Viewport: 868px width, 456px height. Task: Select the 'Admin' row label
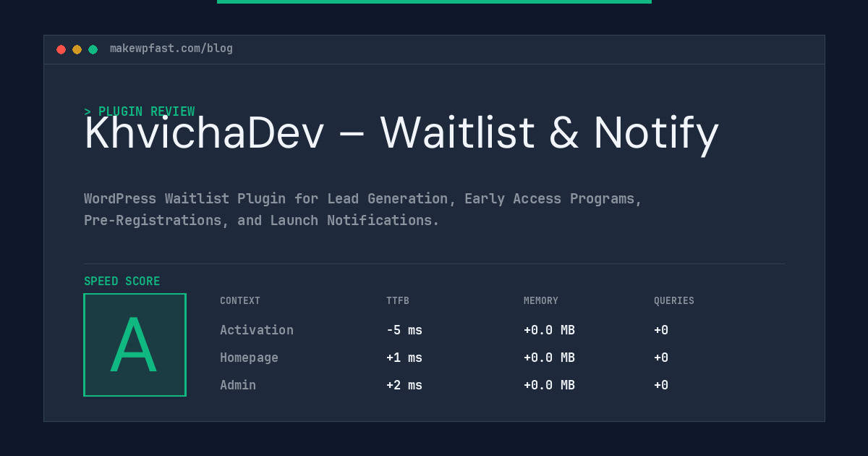coord(238,385)
